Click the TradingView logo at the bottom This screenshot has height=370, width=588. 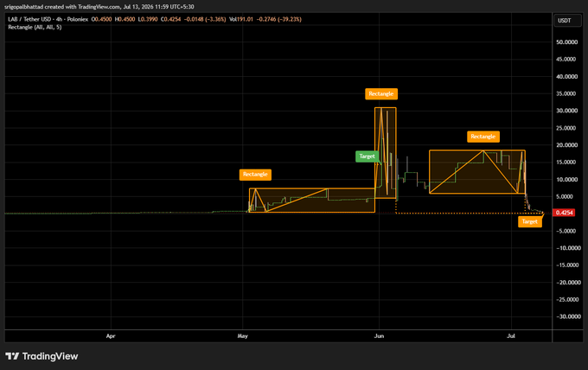42,356
